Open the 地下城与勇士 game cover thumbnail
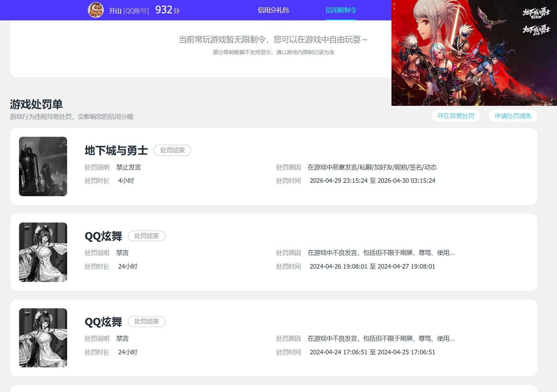557x392 pixels. (43, 166)
